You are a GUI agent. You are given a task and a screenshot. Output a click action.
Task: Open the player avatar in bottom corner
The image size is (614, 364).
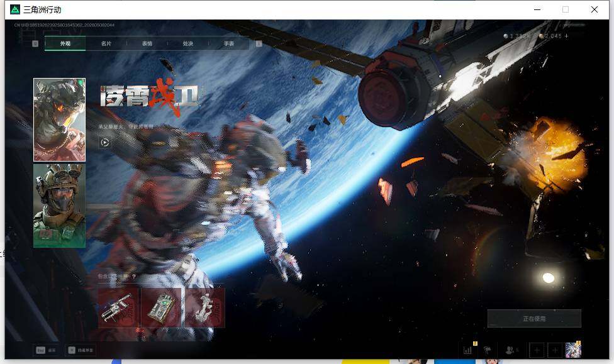tap(573, 350)
